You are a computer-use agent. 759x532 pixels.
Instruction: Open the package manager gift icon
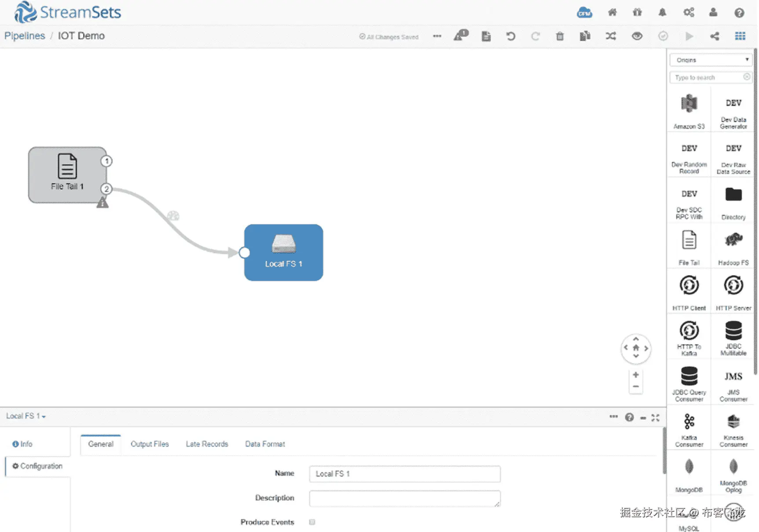tap(637, 12)
